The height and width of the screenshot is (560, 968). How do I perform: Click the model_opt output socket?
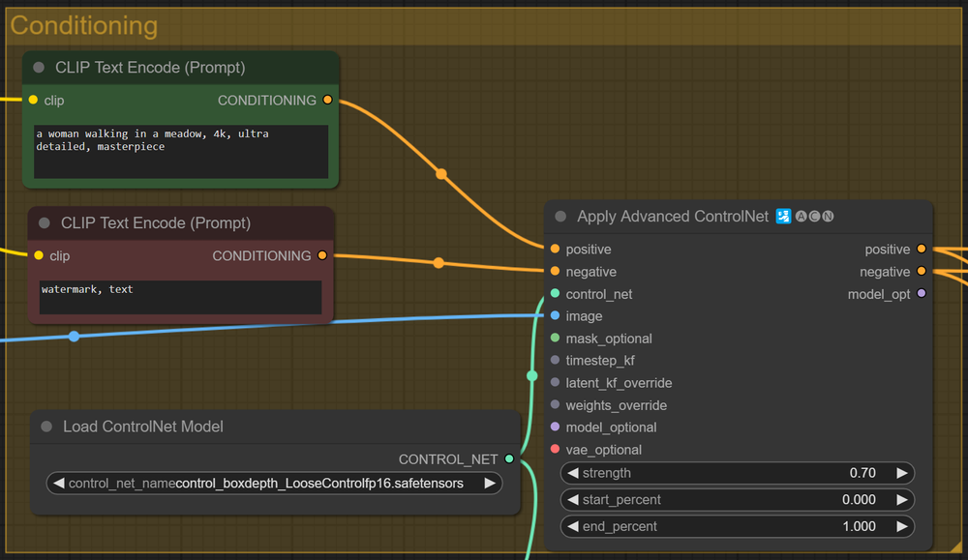pyautogui.click(x=921, y=294)
